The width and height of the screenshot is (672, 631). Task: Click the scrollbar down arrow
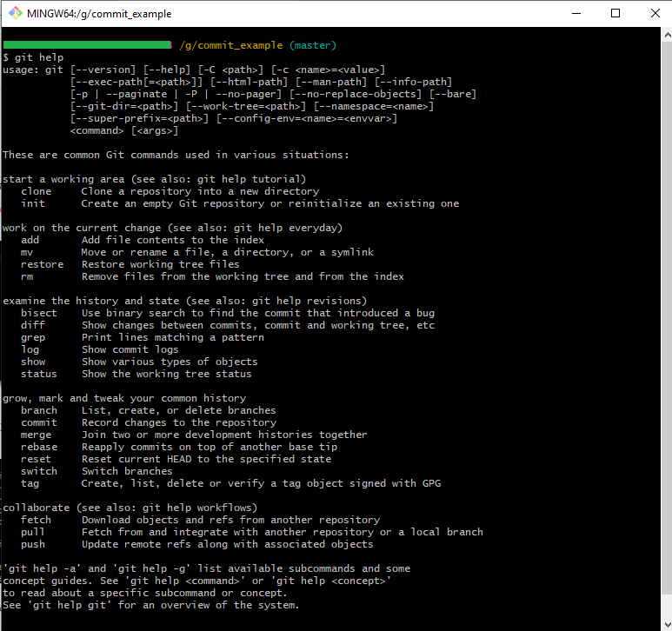click(x=667, y=624)
